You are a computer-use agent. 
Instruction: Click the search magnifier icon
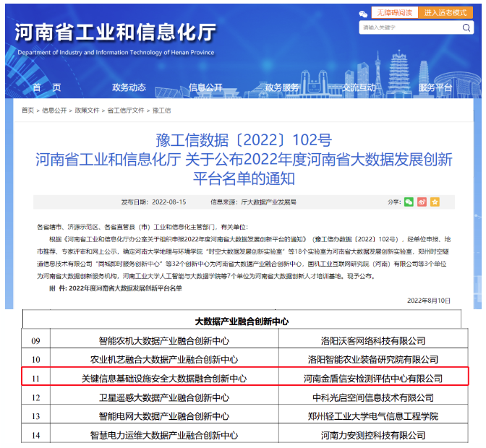tap(466, 27)
